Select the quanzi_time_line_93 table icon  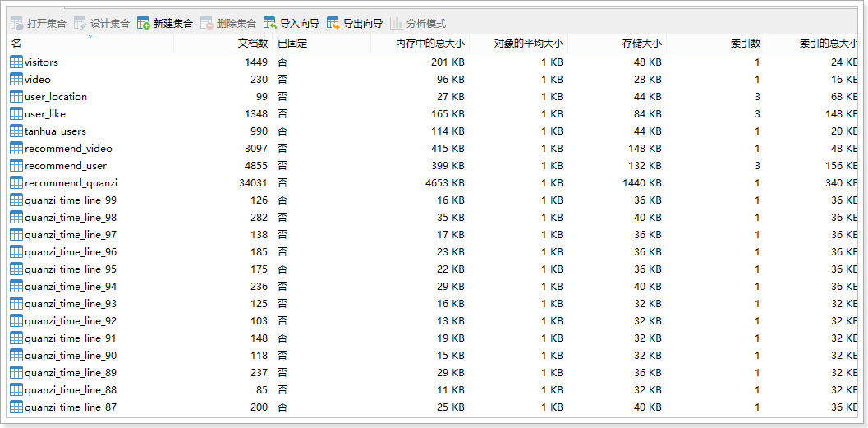coord(16,303)
